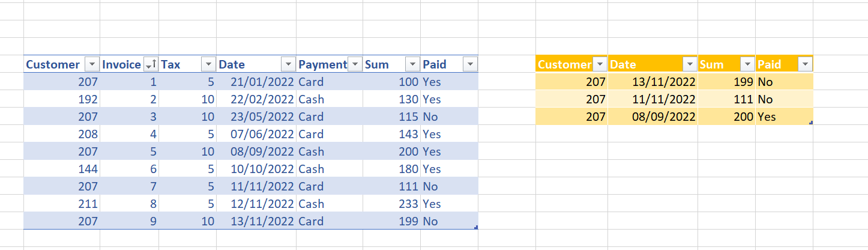868x250 pixels.
Task: Select the cell with date 23/05/2022
Action: [257, 117]
